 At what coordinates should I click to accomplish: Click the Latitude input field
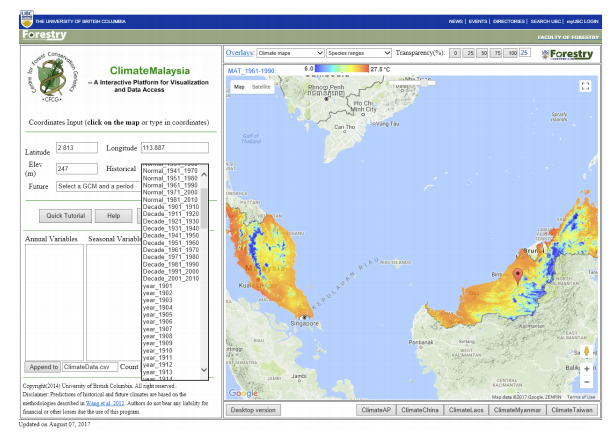pos(75,148)
